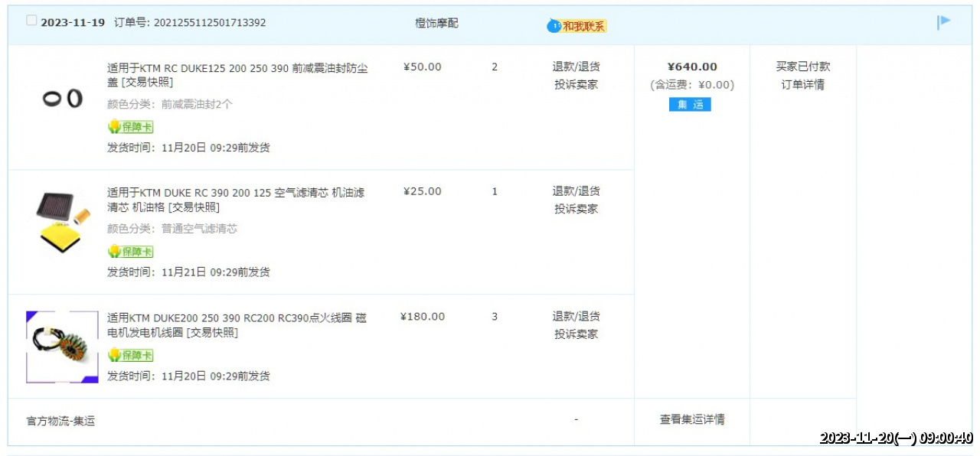Click the 保障卡 icon on the ignition coil item
The image size is (980, 456).
[x=131, y=355]
